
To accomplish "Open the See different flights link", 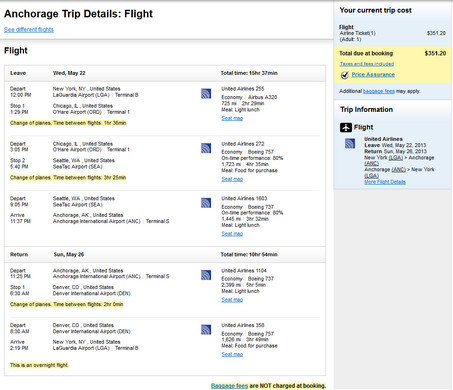I will pos(29,30).
